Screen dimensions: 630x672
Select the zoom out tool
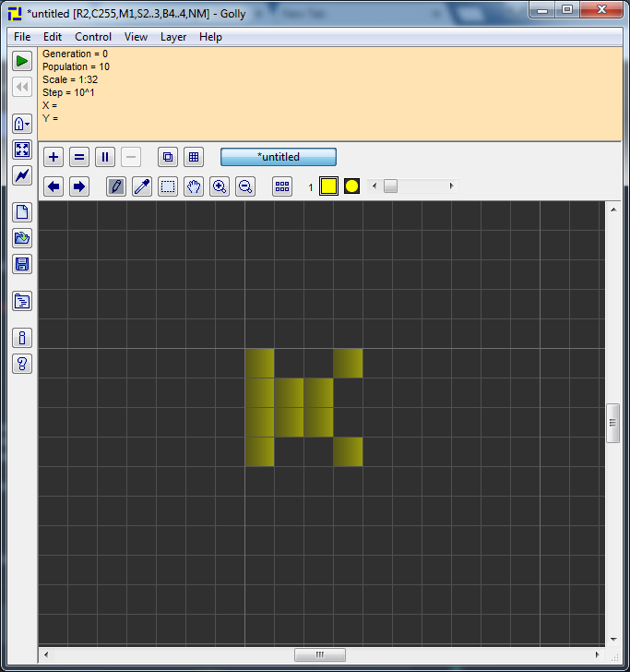(245, 186)
